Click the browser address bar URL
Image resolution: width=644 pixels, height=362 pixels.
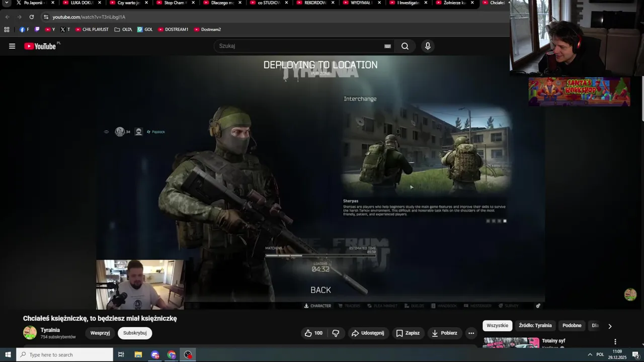coord(89,17)
